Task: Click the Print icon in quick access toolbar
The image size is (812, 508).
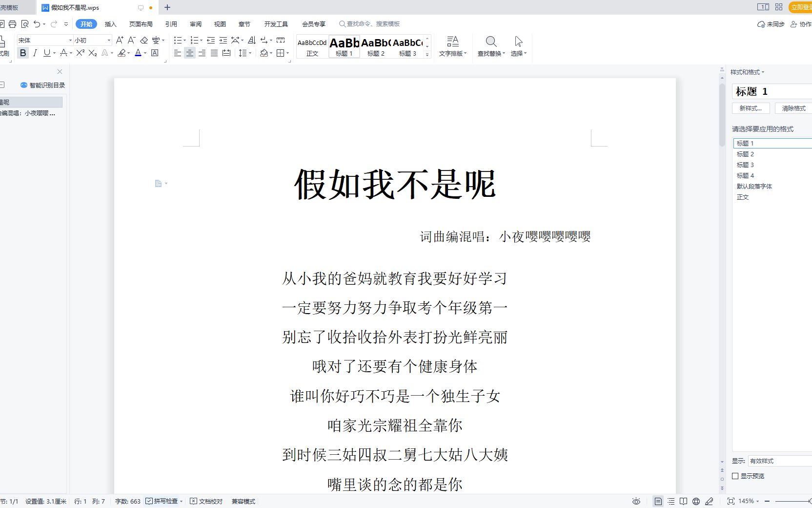Action: 13,24
